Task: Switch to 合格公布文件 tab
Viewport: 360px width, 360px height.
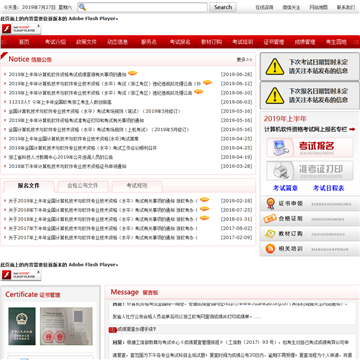Action: [x=83, y=186]
